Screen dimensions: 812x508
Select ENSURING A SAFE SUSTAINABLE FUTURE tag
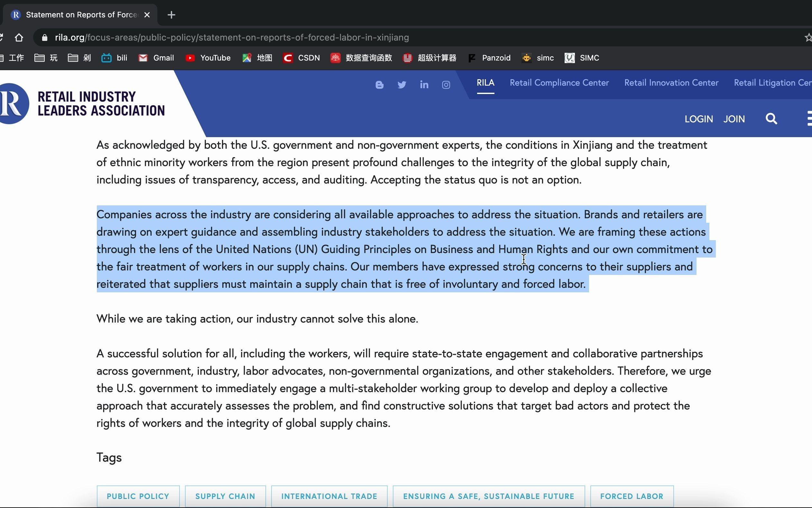pos(489,497)
